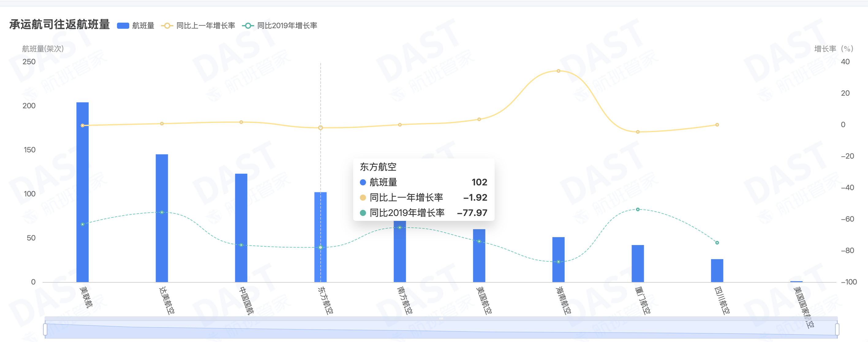Image resolution: width=868 pixels, height=342 pixels.
Task: Click the 南方航空 axis label
Action: point(405,300)
